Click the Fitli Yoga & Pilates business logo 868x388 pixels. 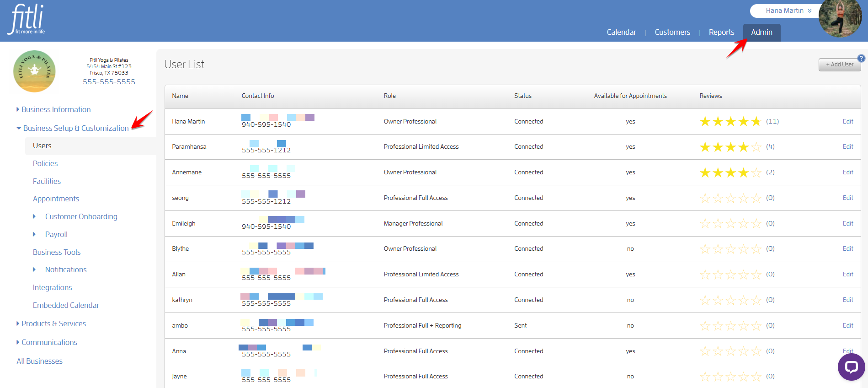34,71
